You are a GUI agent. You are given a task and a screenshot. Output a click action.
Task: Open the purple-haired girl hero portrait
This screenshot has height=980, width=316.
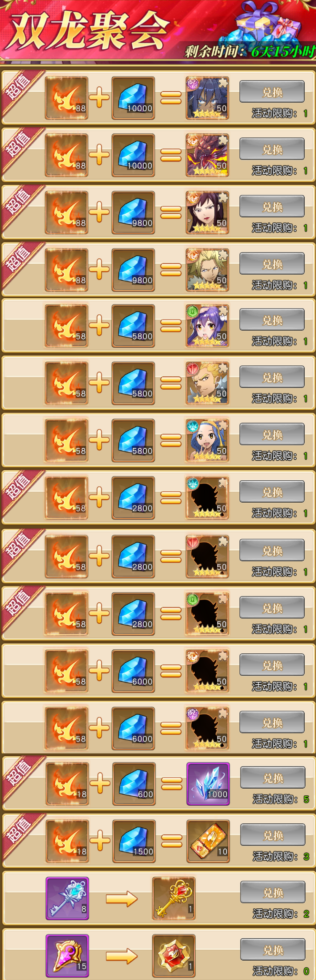(x=207, y=326)
